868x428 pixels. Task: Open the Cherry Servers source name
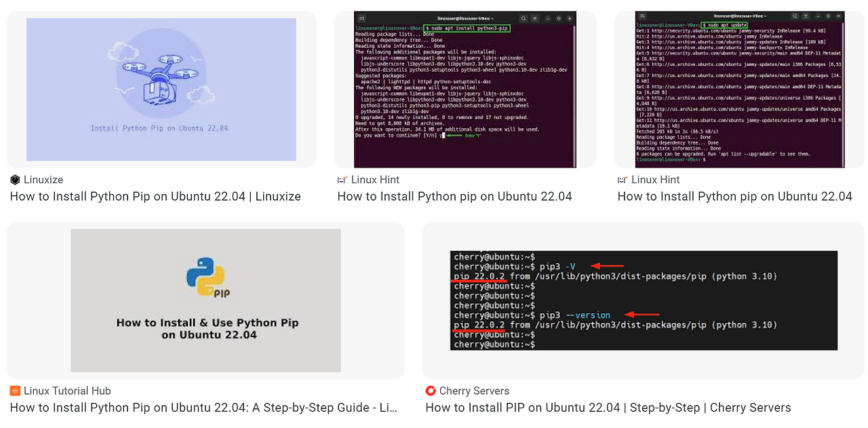(x=474, y=391)
